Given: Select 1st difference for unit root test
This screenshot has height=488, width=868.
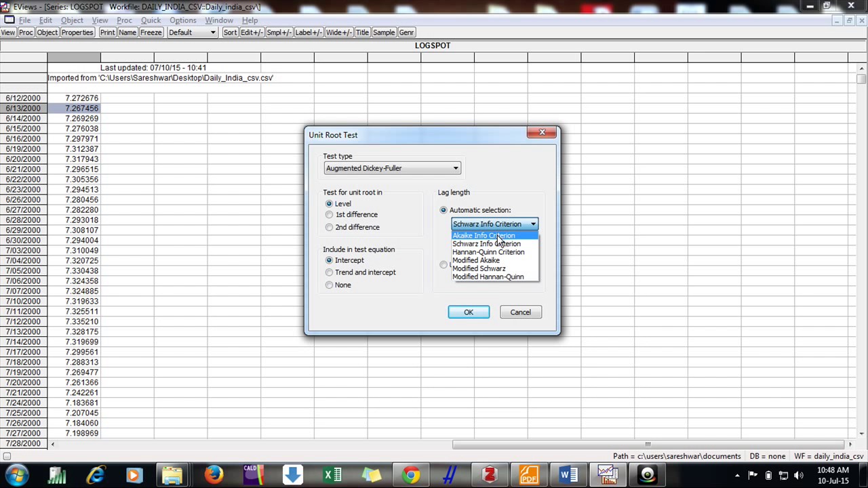Looking at the screenshot, I should coord(329,215).
